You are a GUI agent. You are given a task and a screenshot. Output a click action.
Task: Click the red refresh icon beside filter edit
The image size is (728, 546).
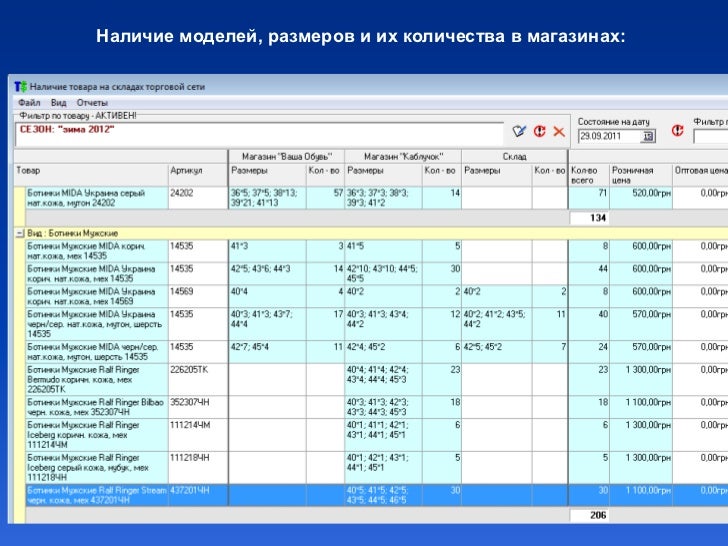pos(540,131)
